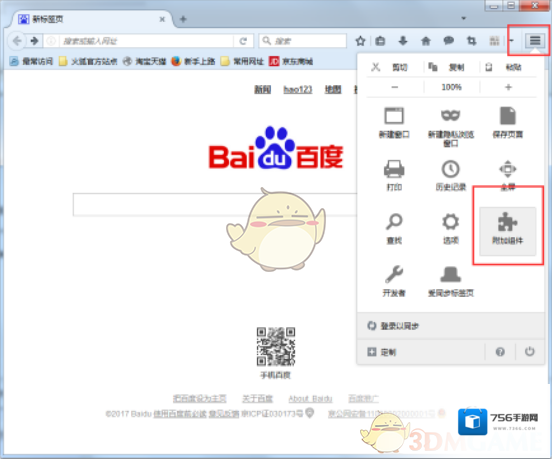Click the bookmark star icon

click(360, 41)
